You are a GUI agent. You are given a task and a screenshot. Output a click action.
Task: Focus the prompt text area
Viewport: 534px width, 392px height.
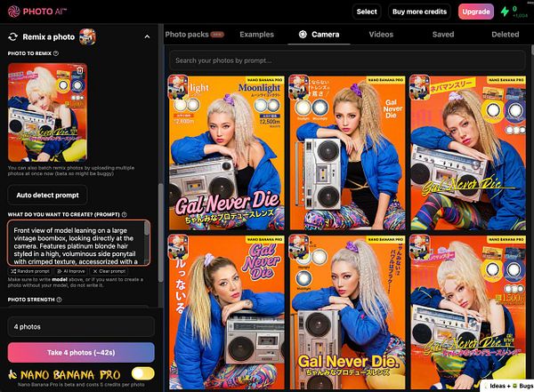click(78, 243)
